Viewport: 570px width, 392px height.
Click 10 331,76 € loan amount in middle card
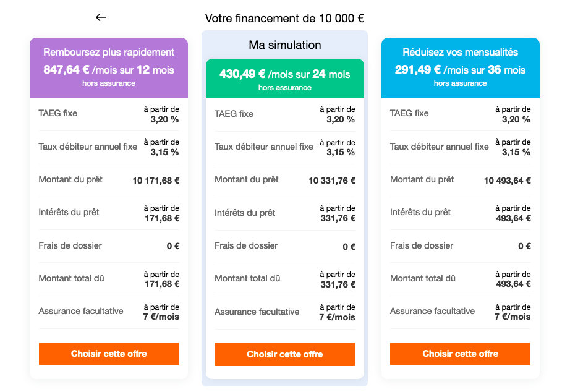(332, 181)
